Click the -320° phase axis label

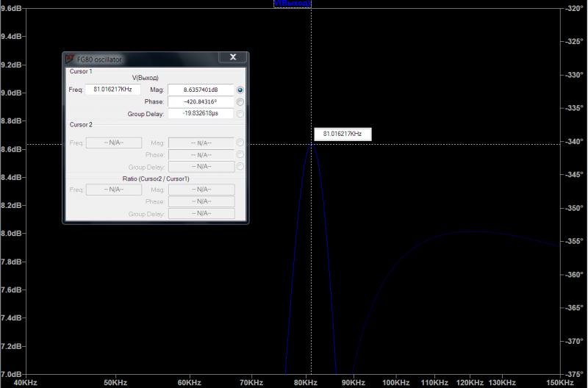tap(574, 9)
